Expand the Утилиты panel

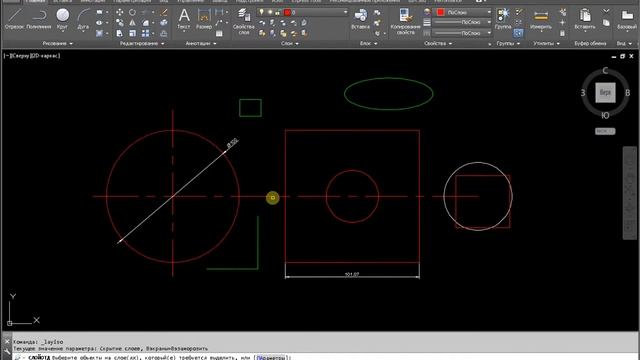click(547, 43)
